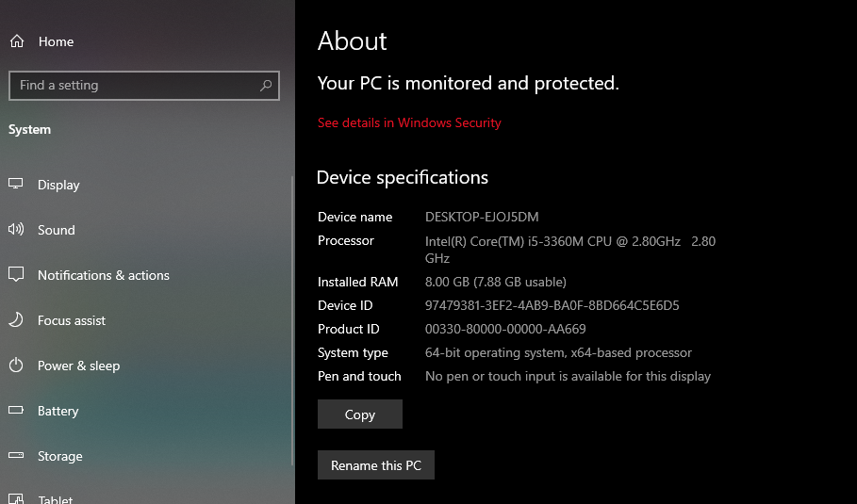Click the Tablet icon
Screen dimensions: 857x504
(16, 498)
